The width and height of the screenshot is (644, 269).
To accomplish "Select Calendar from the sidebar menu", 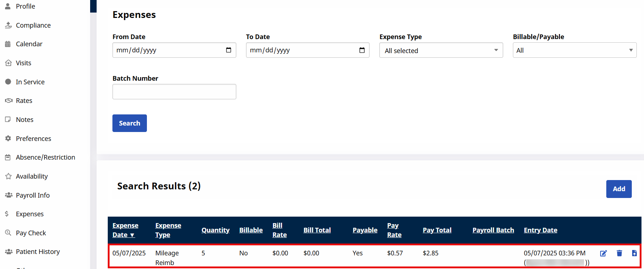I will 29,44.
